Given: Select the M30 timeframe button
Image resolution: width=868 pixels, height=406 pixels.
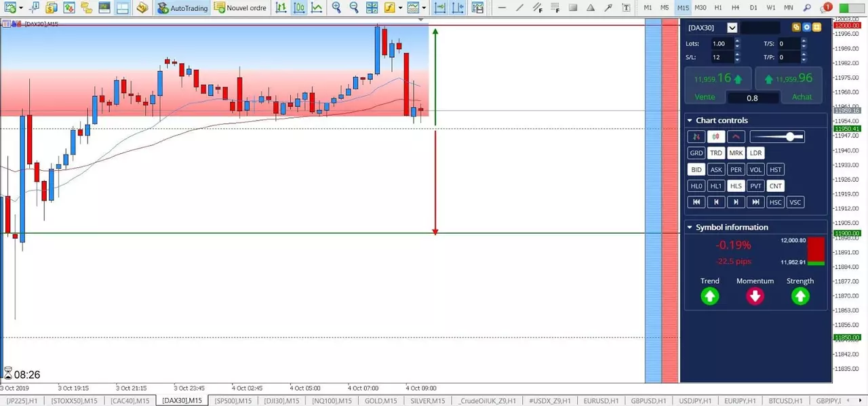Looking at the screenshot, I should point(701,7).
